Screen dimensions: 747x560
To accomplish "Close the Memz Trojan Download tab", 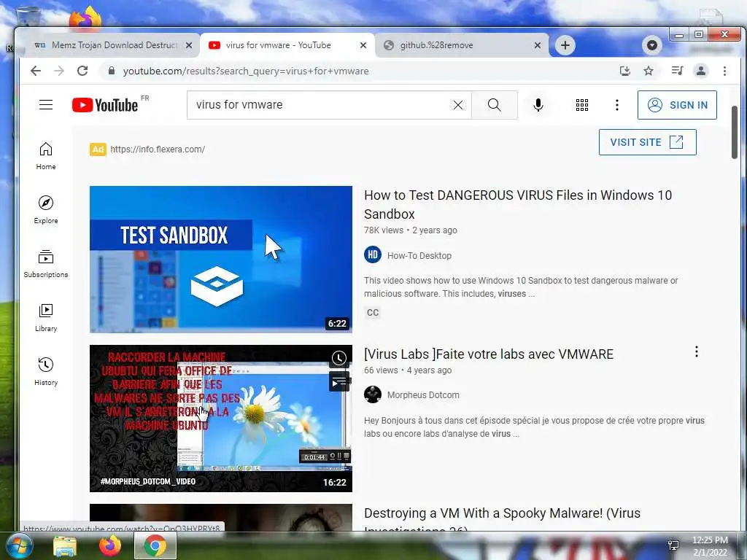I will (189, 45).
